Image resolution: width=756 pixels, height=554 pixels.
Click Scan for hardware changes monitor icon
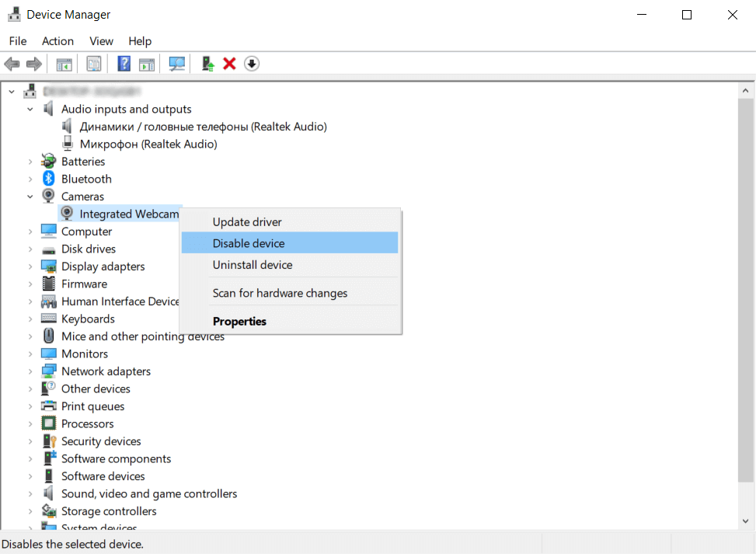pyautogui.click(x=177, y=64)
